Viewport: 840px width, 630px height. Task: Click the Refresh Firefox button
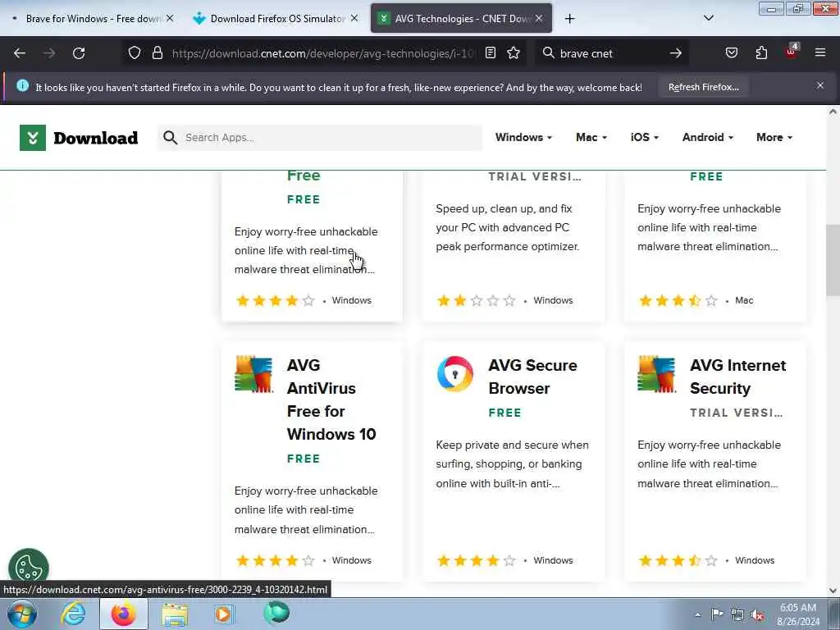tap(703, 87)
